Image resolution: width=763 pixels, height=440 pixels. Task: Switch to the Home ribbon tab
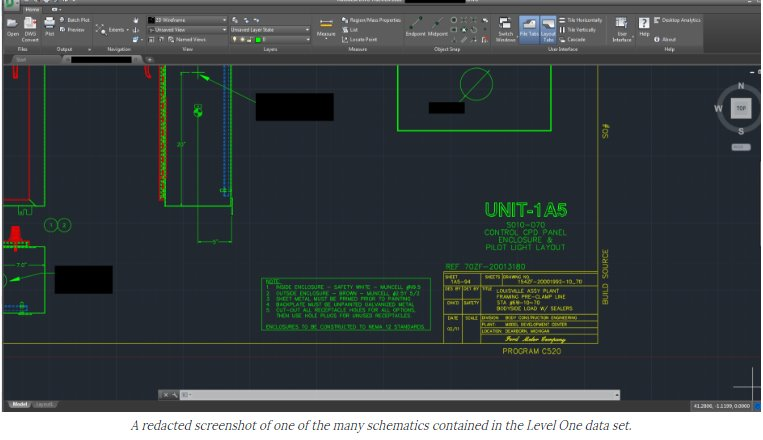click(x=31, y=9)
